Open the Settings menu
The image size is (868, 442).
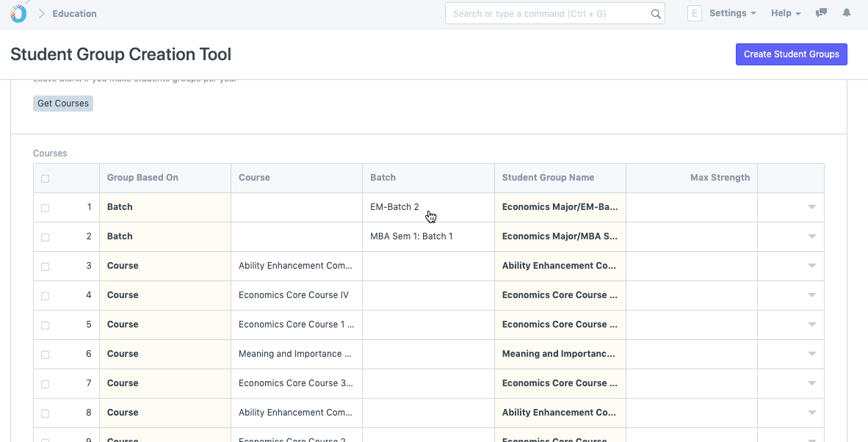732,13
